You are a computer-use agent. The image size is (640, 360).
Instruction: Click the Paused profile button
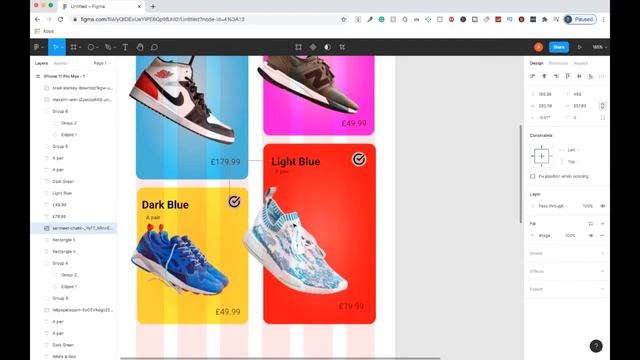pyautogui.click(x=580, y=19)
